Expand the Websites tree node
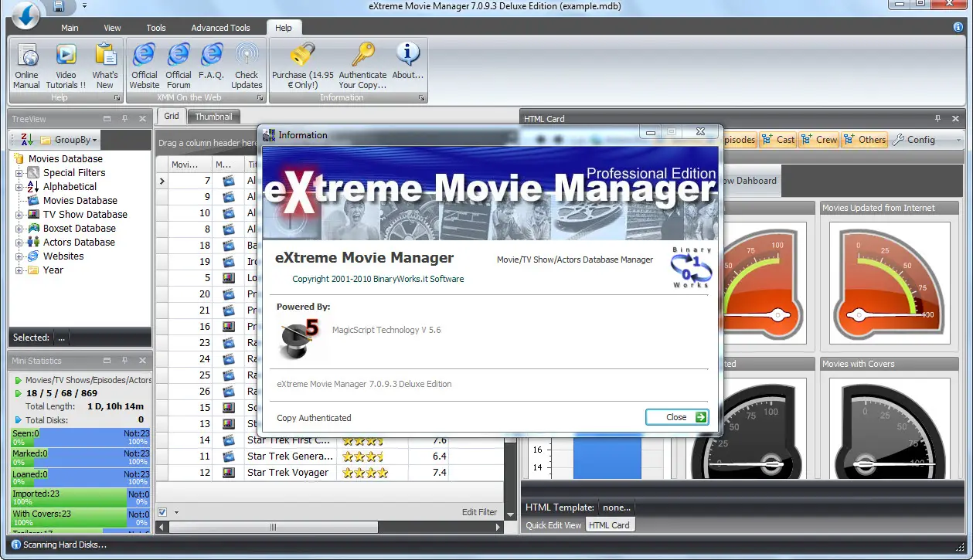 [19, 256]
